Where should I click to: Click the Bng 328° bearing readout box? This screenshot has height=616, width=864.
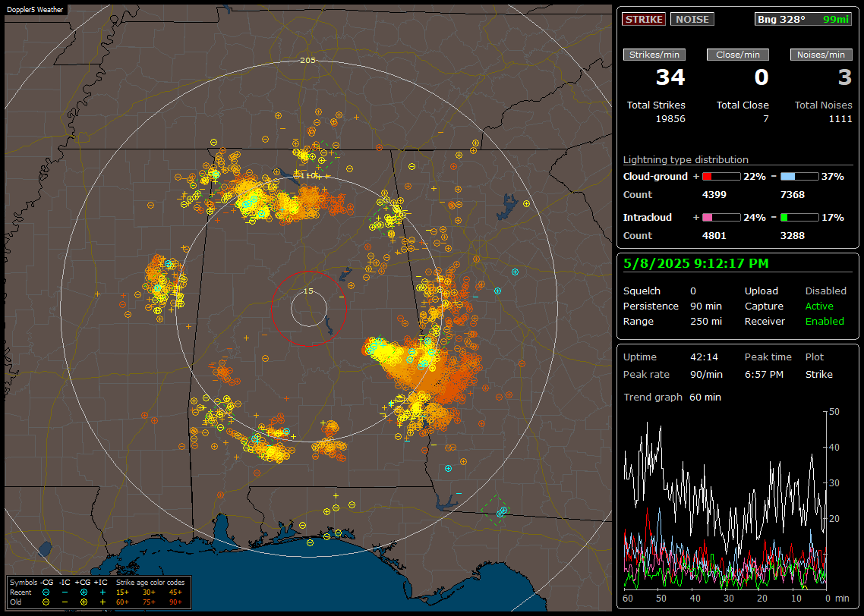(x=803, y=19)
